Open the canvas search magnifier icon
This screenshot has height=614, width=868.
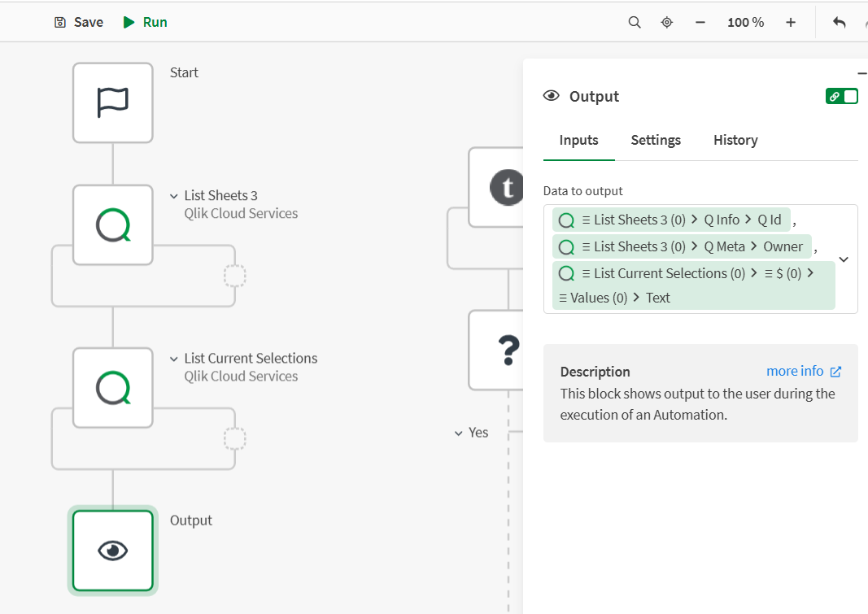(x=634, y=22)
